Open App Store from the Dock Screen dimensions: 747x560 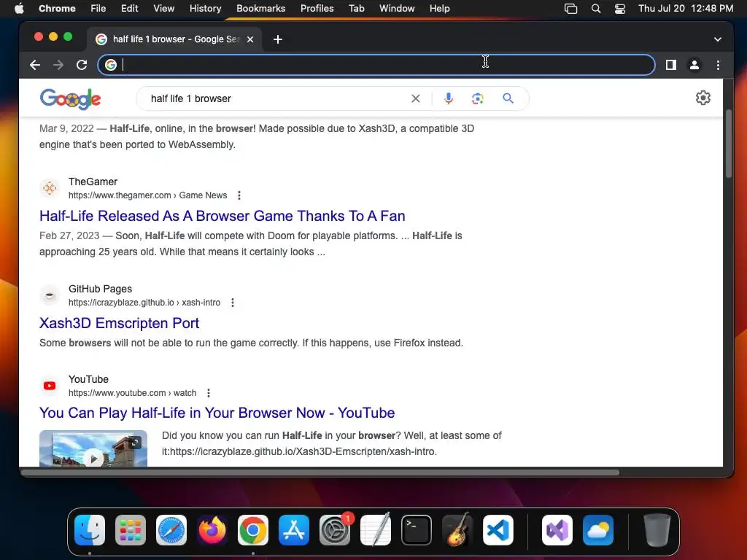[x=294, y=530]
